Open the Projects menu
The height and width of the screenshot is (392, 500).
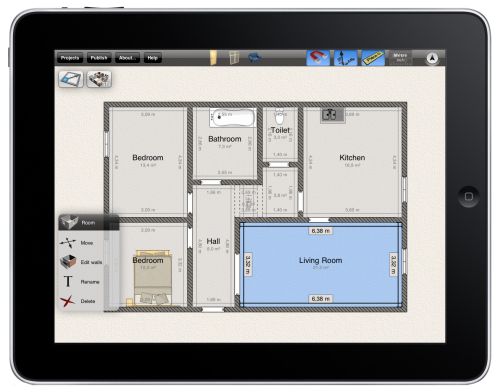(x=70, y=58)
